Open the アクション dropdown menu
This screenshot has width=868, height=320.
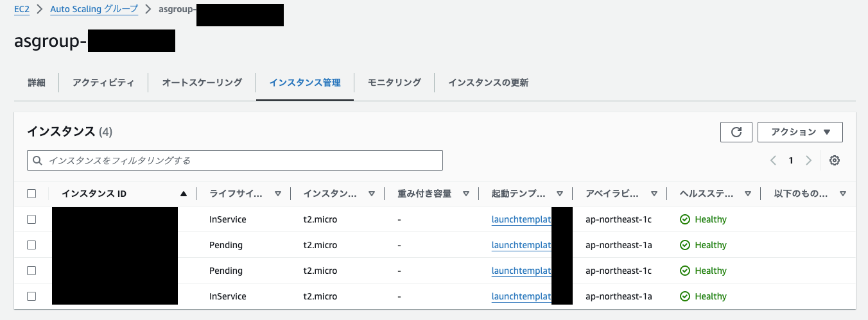[x=800, y=132]
